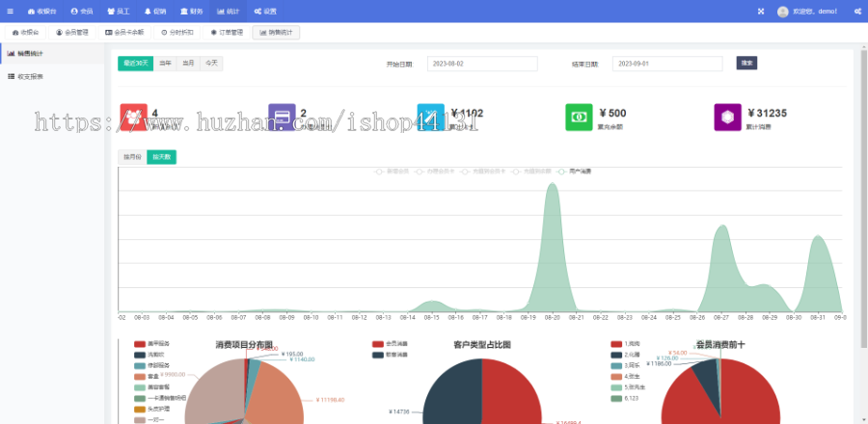Open 员工 menu in the top navigation

click(118, 11)
